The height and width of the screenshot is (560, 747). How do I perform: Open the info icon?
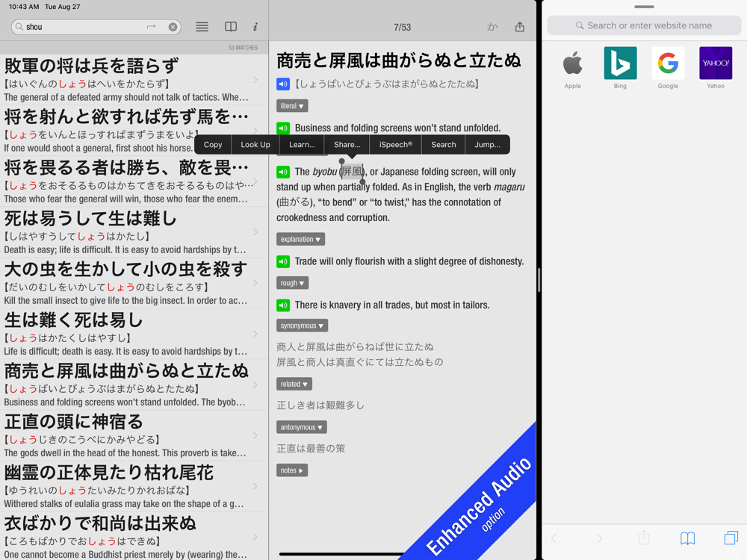(255, 27)
